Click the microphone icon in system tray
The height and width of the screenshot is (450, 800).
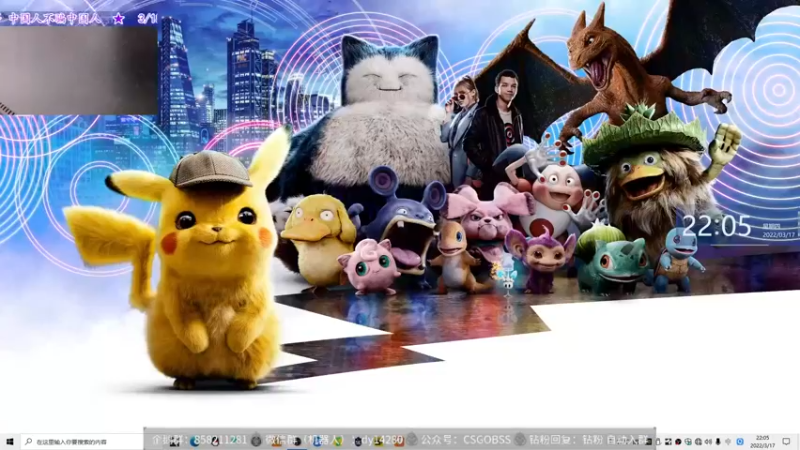coord(718,441)
